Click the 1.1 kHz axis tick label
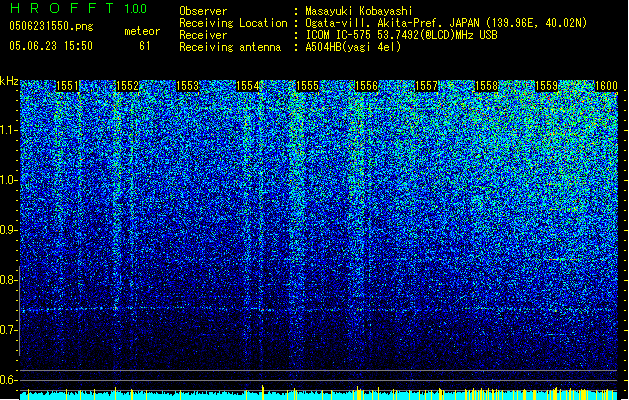Image resolution: width=629 pixels, height=400 pixels. click(x=8, y=130)
